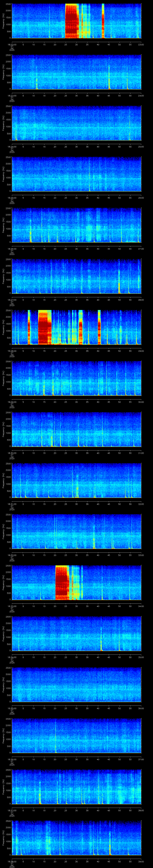Select the spectrogram panel starting at 18:22:00

click(x=77, y=21)
